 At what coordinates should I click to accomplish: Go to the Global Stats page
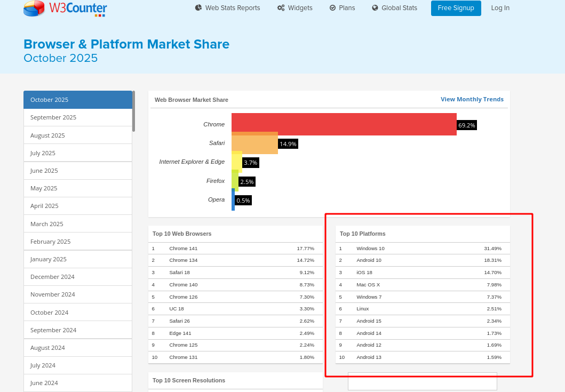coord(399,8)
